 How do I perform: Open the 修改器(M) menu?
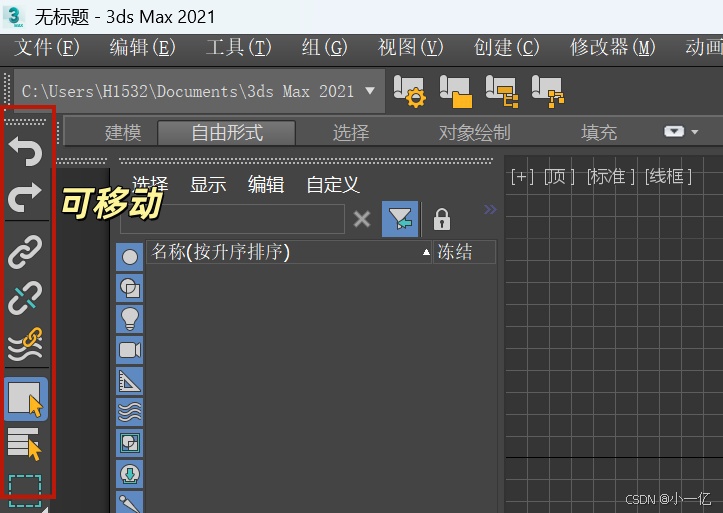612,47
